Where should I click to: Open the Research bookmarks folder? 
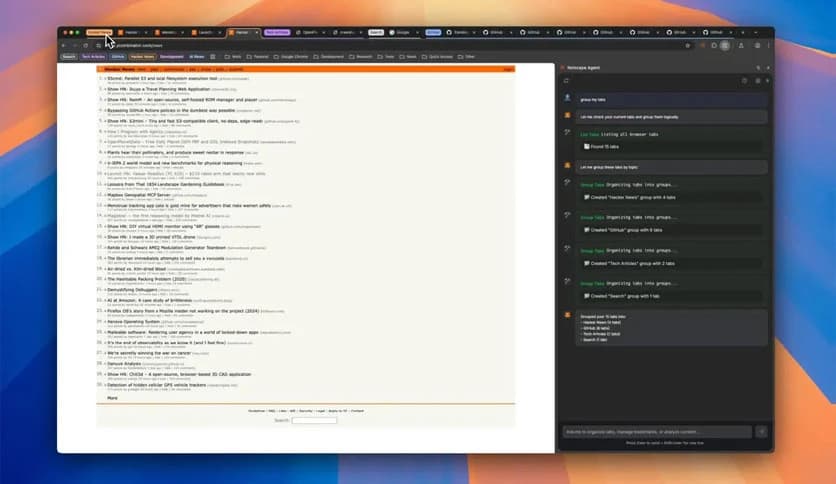[x=361, y=57]
